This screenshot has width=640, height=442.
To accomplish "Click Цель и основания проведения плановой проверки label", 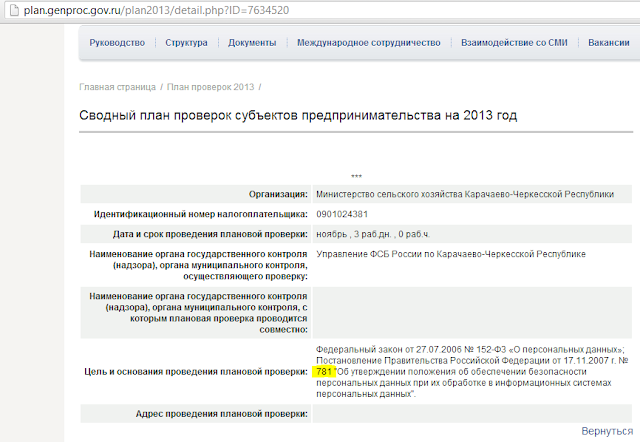I will click(x=196, y=372).
